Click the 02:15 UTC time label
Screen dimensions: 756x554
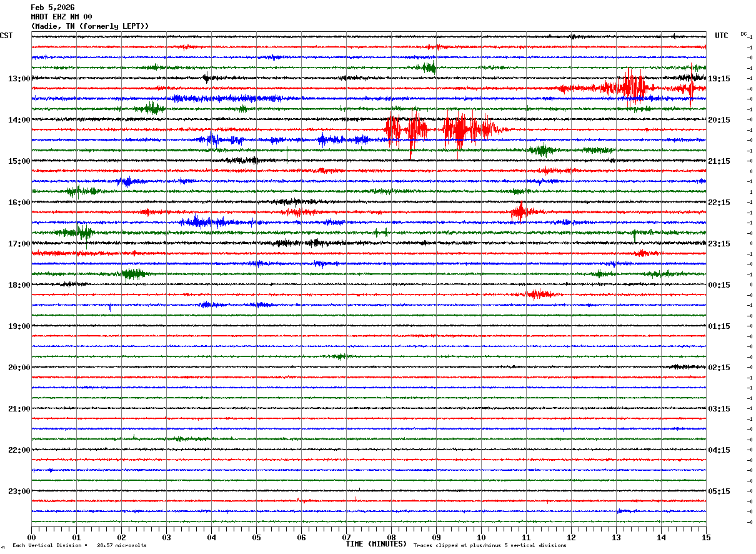pos(719,368)
